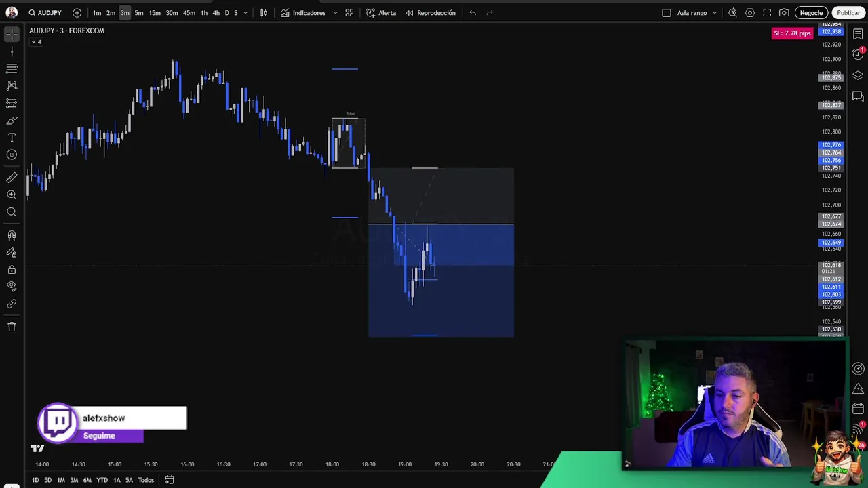The width and height of the screenshot is (868, 488).
Task: Switch to the 1h timeframe
Action: [204, 12]
